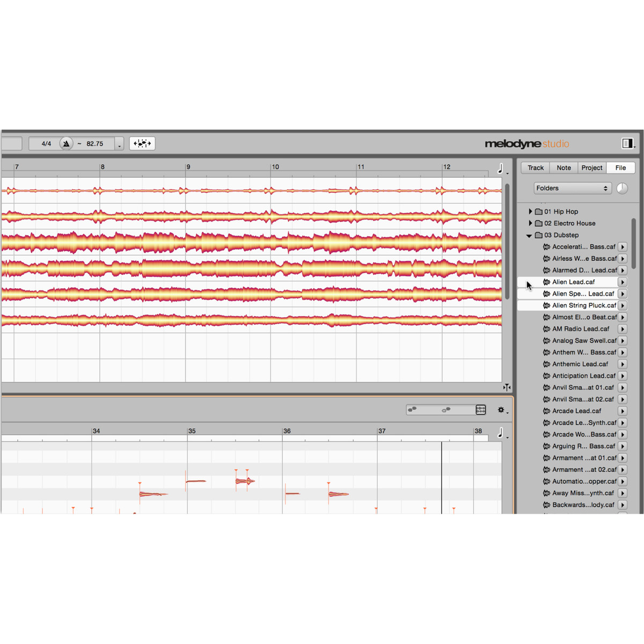The width and height of the screenshot is (644, 644).
Task: Click the preview volume knob beside Folders
Action: point(622,188)
